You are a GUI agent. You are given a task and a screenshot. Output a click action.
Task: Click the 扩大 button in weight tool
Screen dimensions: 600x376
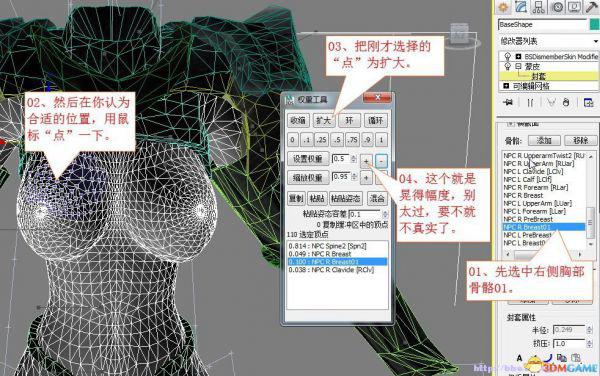click(323, 120)
